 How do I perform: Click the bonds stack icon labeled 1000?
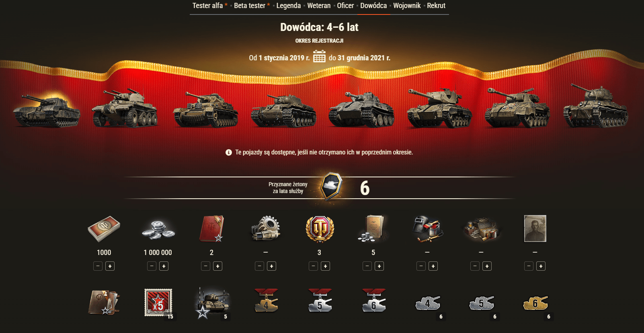point(104,228)
